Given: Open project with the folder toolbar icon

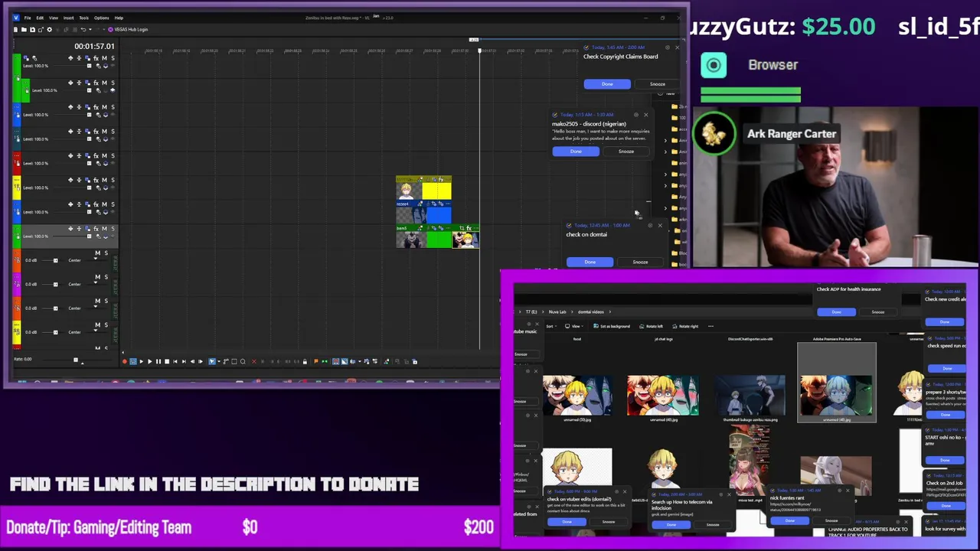Looking at the screenshot, I should click(x=24, y=29).
